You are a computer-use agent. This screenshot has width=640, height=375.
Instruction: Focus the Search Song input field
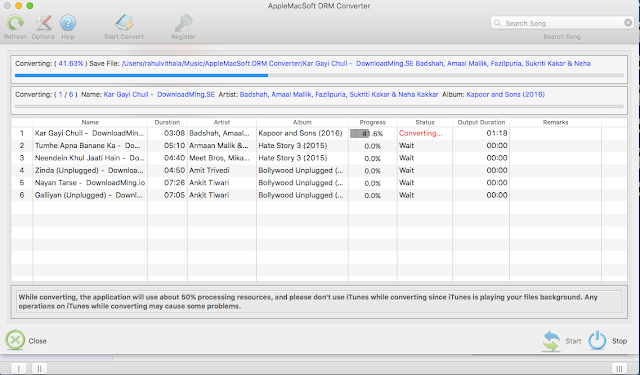click(x=562, y=23)
